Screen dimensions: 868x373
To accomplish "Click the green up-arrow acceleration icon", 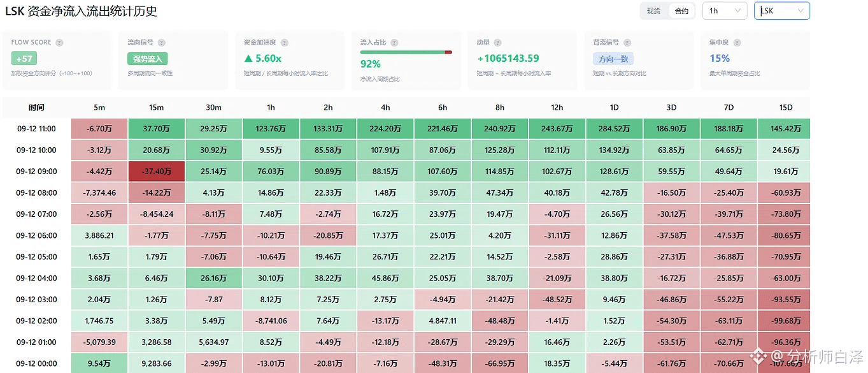I will click(248, 59).
